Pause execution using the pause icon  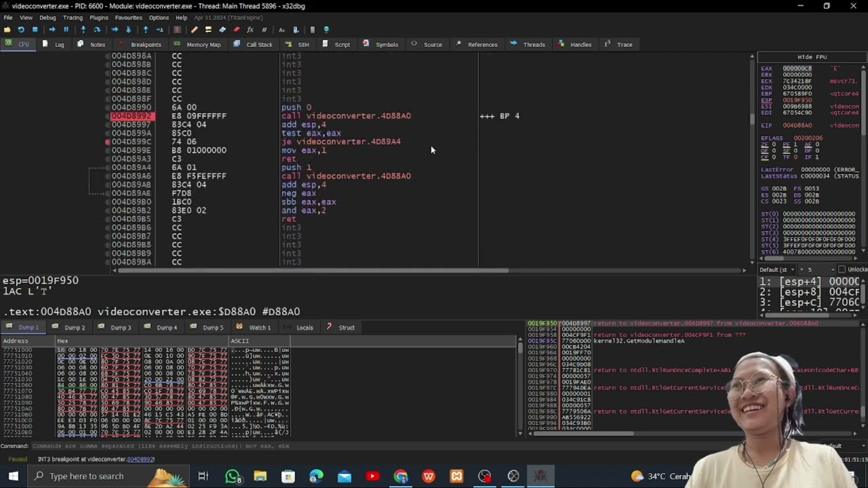point(66,30)
